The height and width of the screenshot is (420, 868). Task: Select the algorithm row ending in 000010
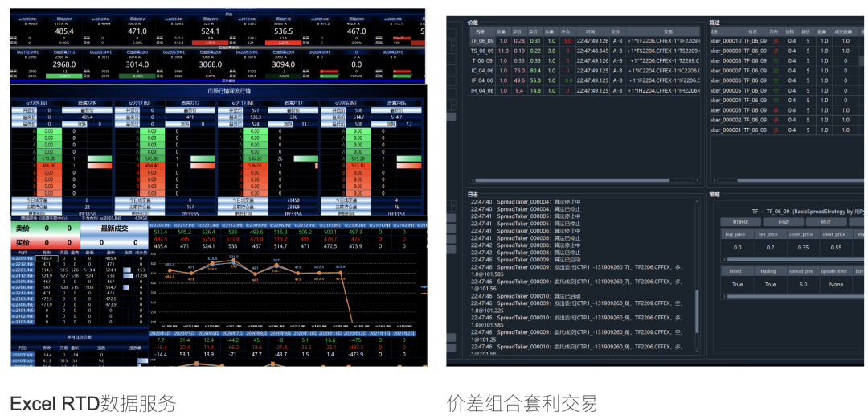point(787,41)
